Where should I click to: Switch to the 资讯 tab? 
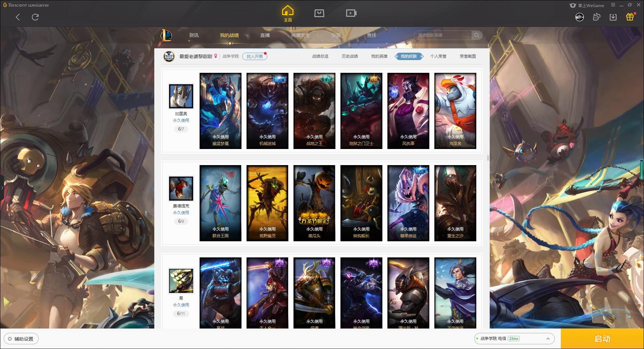194,35
